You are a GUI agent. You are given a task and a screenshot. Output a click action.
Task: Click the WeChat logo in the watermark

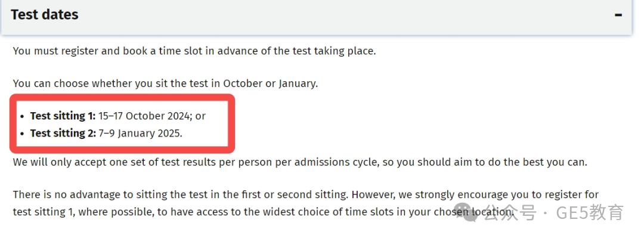468,212
